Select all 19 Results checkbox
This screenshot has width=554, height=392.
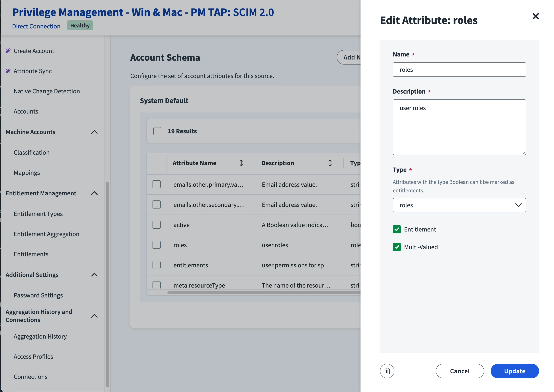(x=157, y=131)
